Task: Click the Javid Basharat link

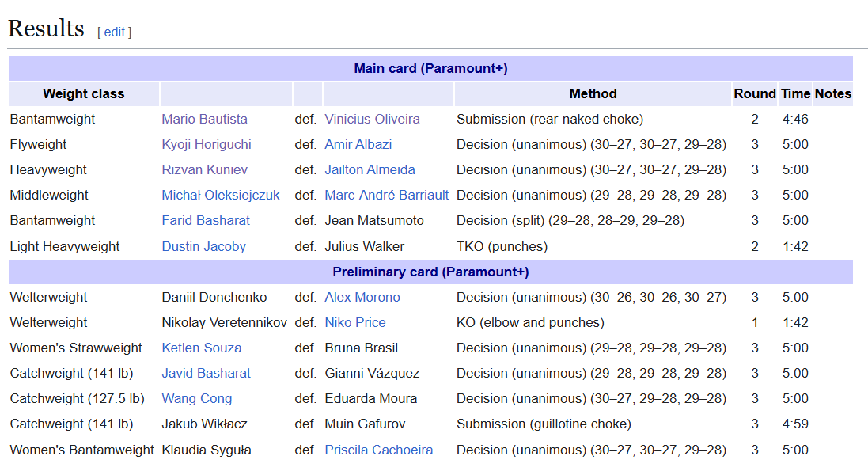Action: click(x=206, y=373)
